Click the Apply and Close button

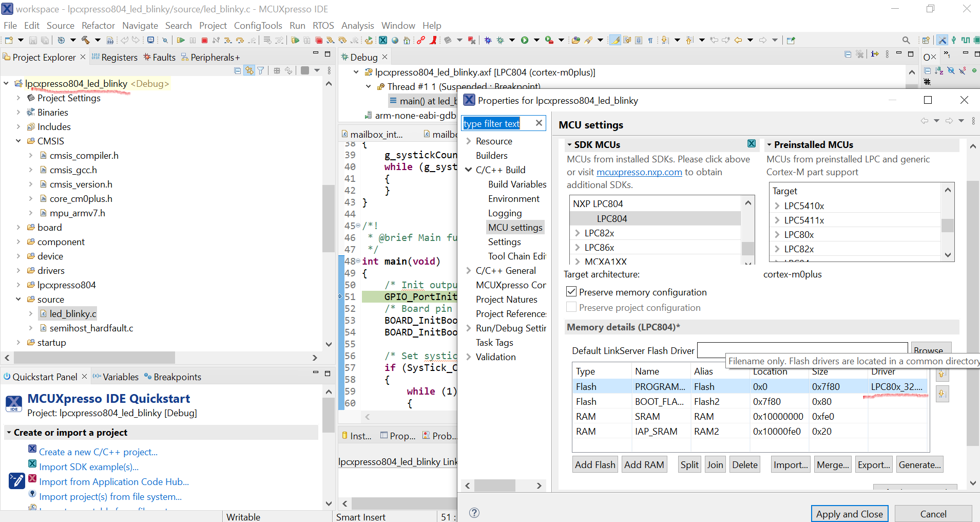[849, 513]
